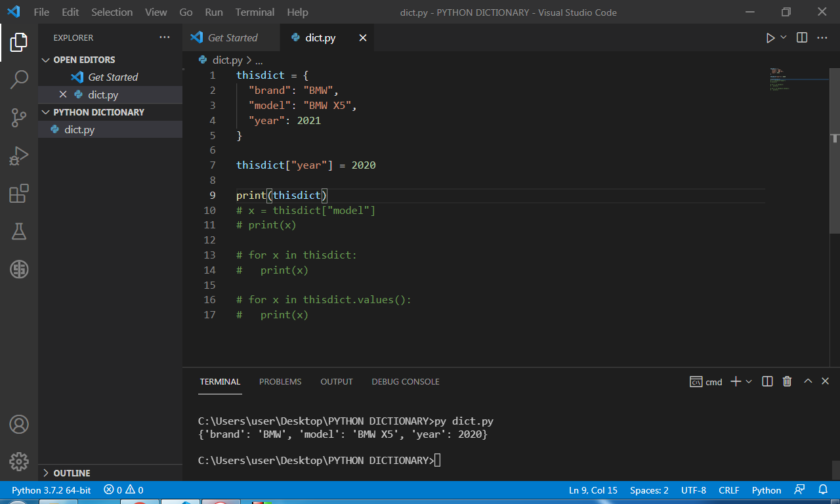Close the dict.py editor tab
Image resolution: width=840 pixels, height=504 pixels.
[x=363, y=38]
